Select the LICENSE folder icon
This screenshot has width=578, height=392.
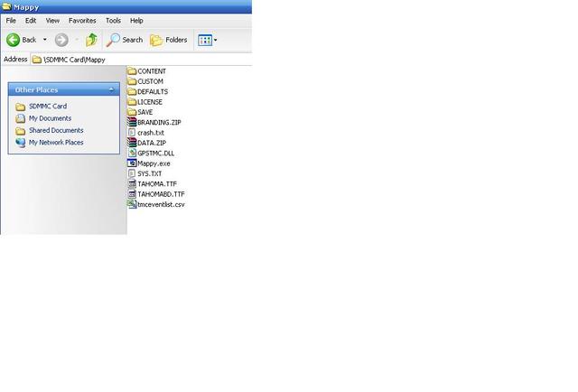pyautogui.click(x=132, y=102)
